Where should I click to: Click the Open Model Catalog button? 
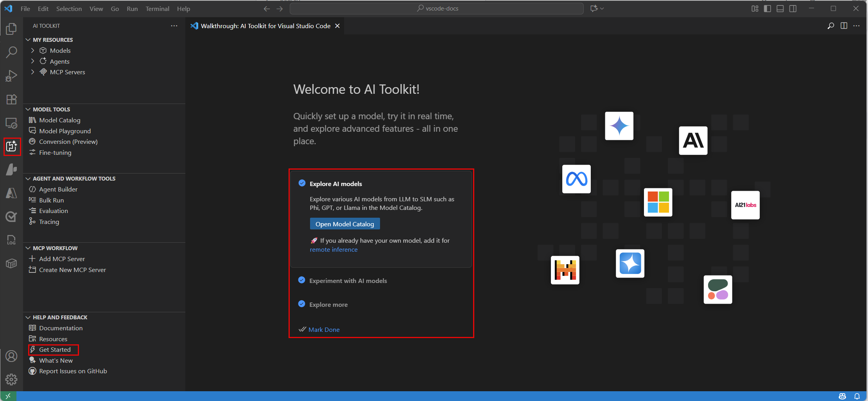point(344,224)
